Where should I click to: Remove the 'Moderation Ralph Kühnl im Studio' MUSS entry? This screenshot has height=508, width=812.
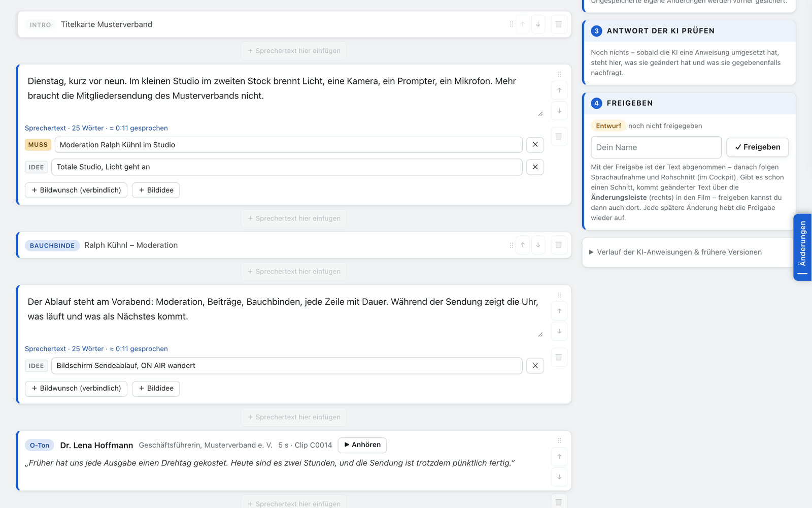click(535, 145)
